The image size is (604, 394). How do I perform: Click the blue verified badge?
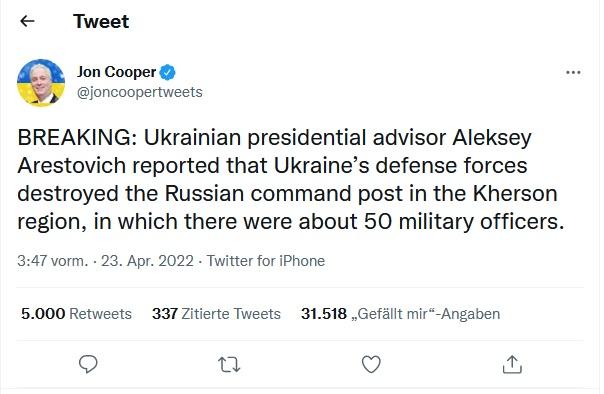pos(168,72)
